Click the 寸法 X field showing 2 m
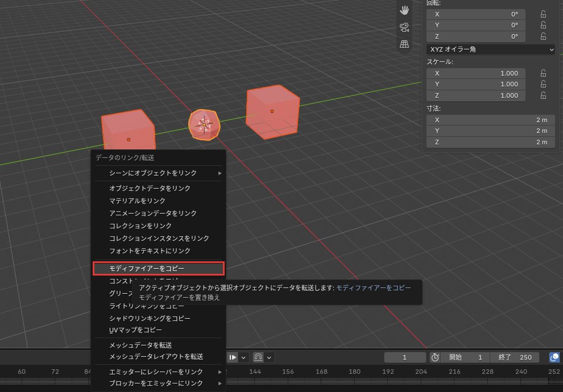The height and width of the screenshot is (392, 563). [x=490, y=120]
